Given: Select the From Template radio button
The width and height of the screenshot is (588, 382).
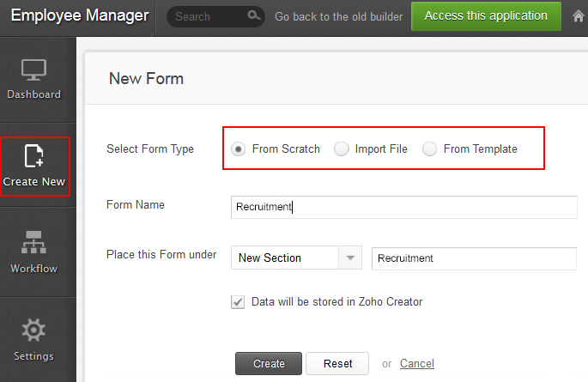Looking at the screenshot, I should [430, 149].
